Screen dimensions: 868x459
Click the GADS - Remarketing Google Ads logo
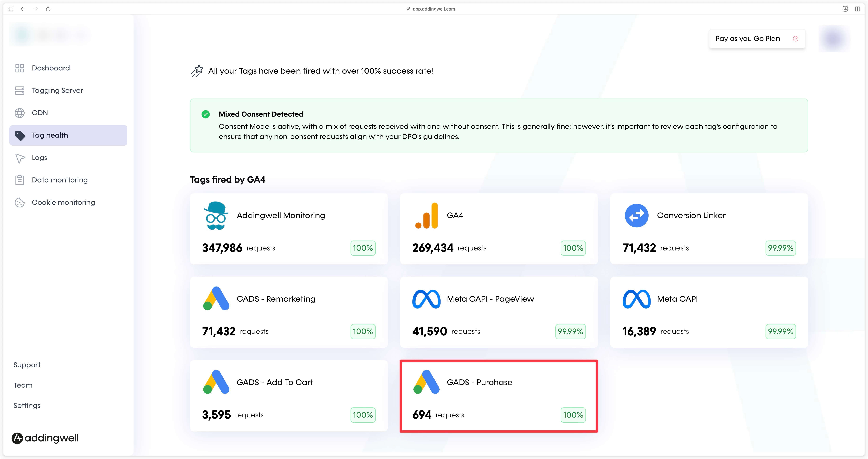[x=216, y=299]
